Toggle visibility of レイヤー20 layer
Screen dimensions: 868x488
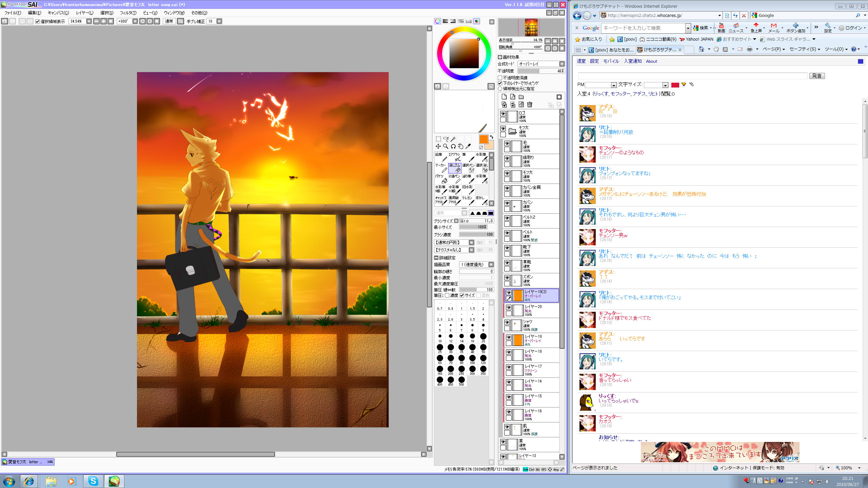(509, 307)
